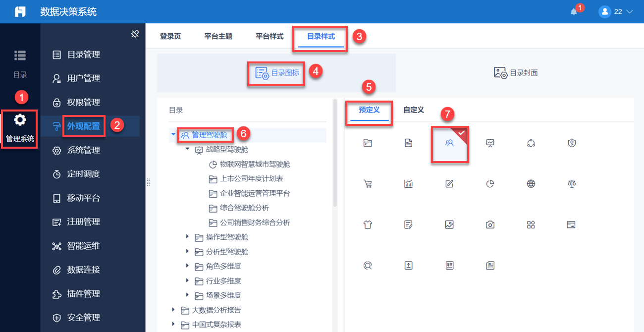Select the magnifier search icon
The image size is (644, 332).
pos(368,265)
